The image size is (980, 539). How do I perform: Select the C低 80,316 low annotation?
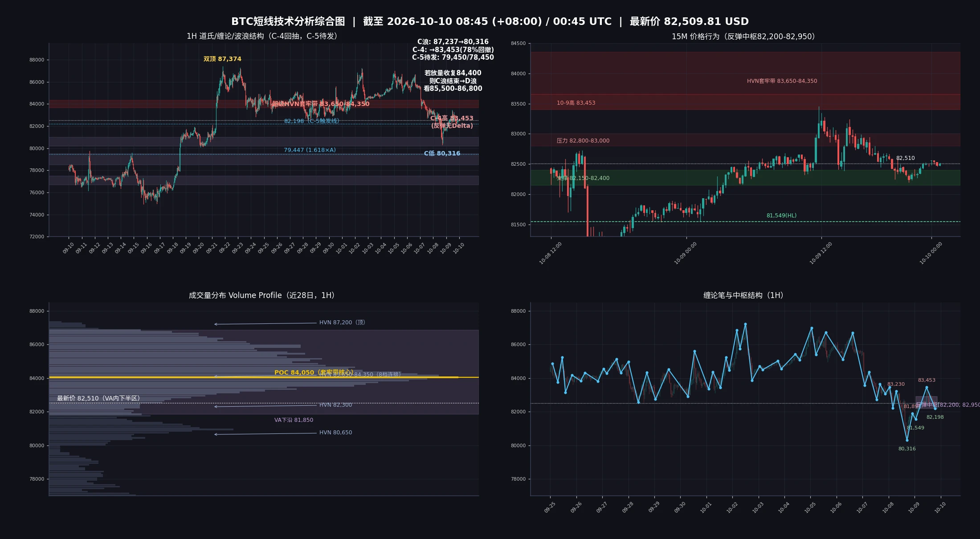(x=442, y=153)
